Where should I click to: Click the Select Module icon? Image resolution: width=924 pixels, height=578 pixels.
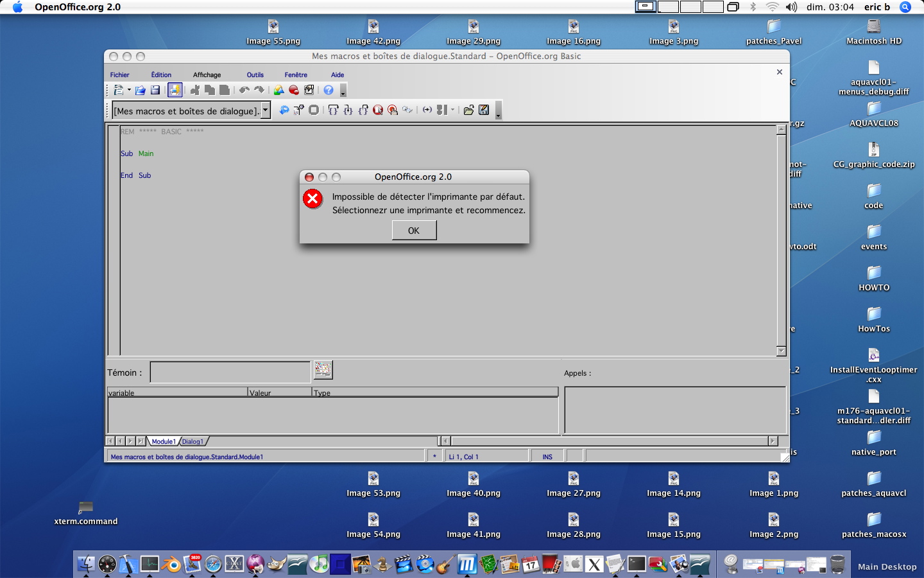[x=309, y=91]
